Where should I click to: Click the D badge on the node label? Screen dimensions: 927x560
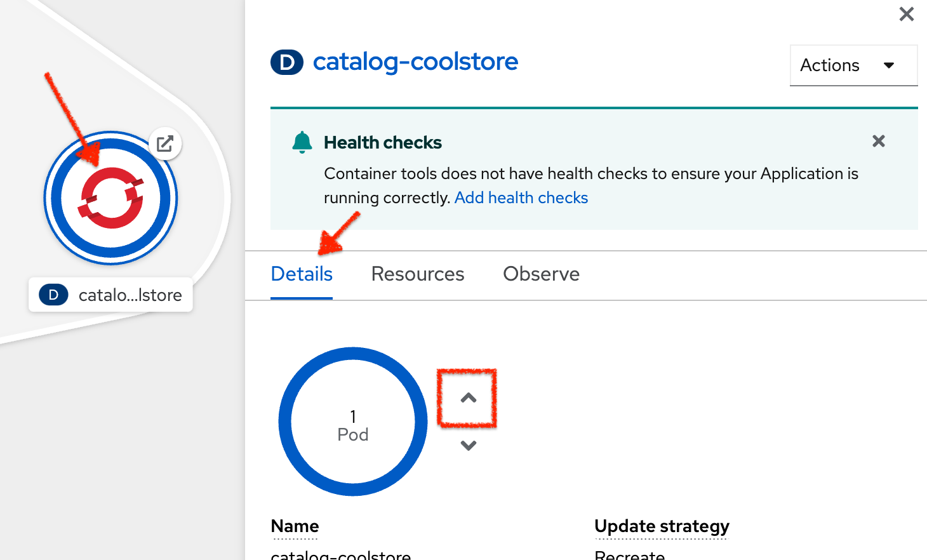click(54, 295)
